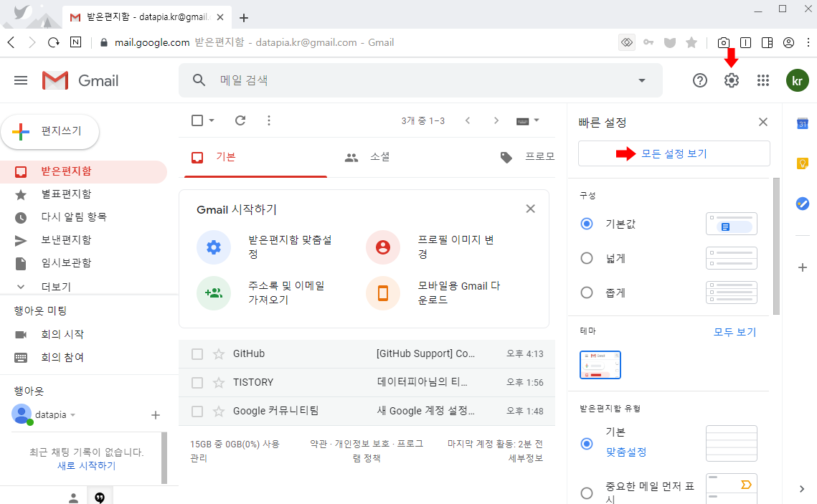Select the GitHub email checkbox
817x504 pixels.
pos(197,354)
